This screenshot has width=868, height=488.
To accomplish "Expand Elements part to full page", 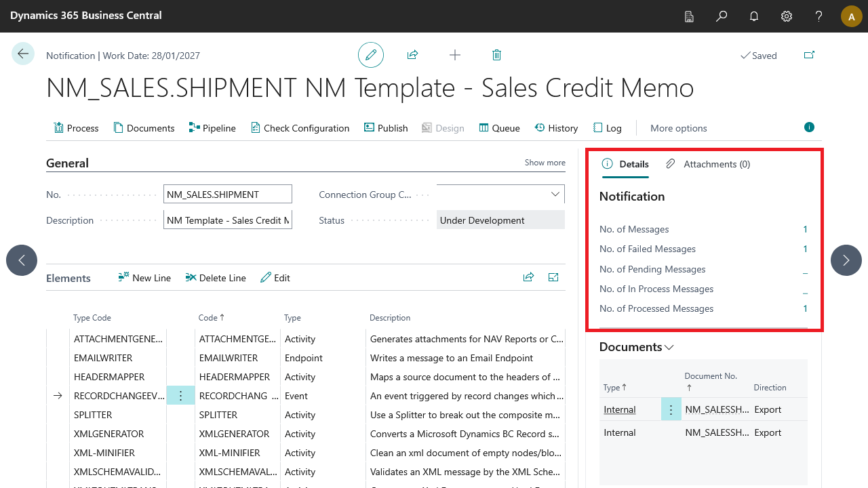I will (553, 277).
